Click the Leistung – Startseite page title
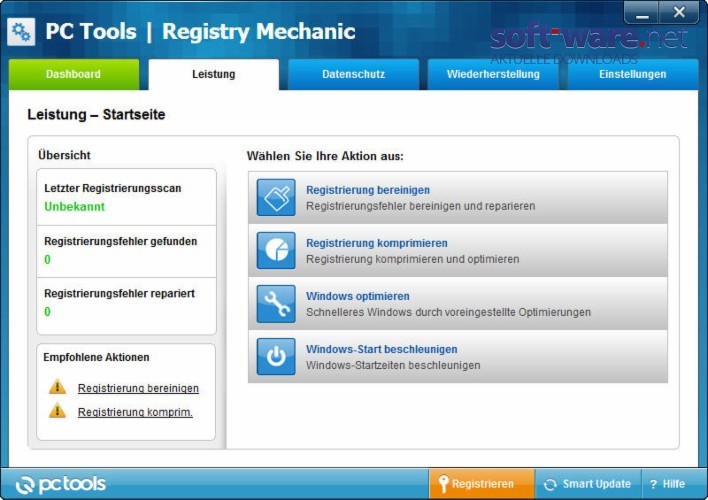708x500 pixels. click(x=96, y=114)
